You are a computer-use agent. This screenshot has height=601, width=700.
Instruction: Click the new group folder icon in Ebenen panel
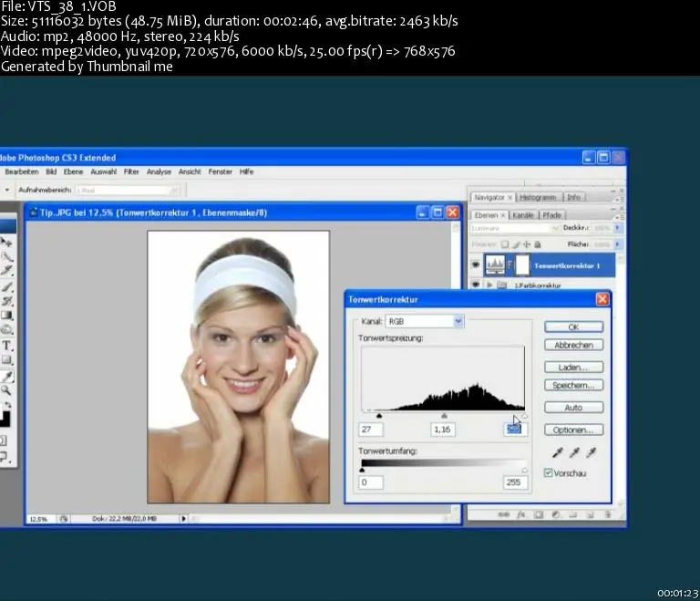[572, 514]
